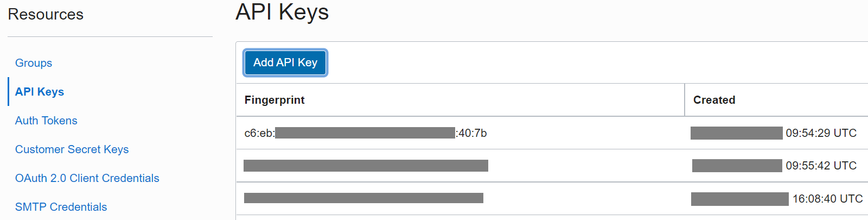
Task: Open Customer Secret Keys
Action: coord(72,149)
